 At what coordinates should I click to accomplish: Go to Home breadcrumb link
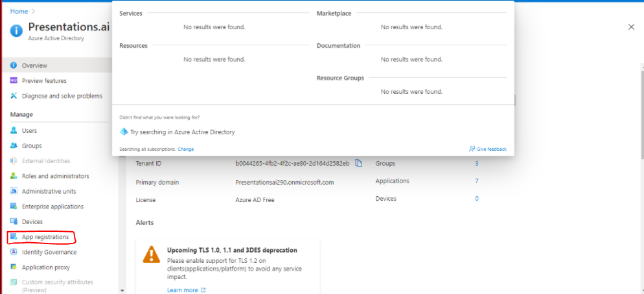[x=19, y=12]
